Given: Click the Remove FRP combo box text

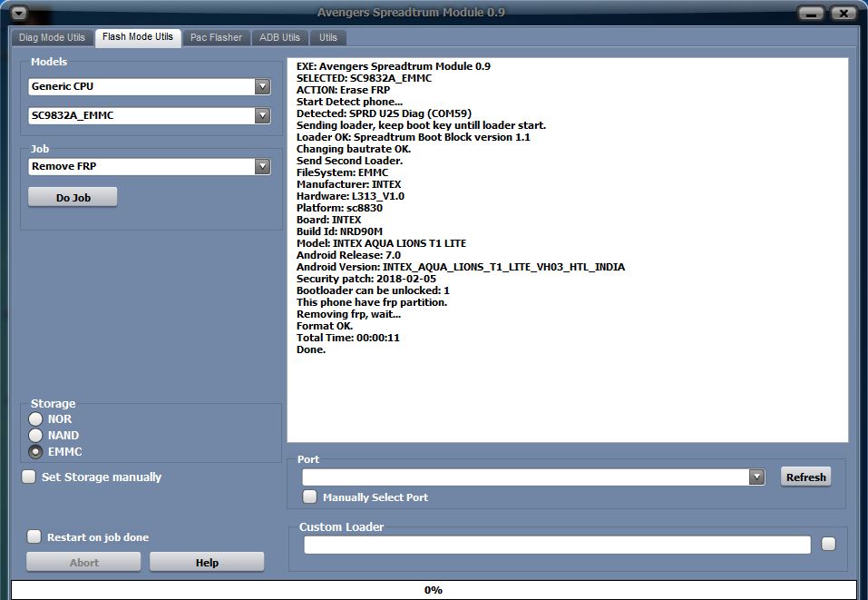Looking at the screenshot, I should pos(64,166).
